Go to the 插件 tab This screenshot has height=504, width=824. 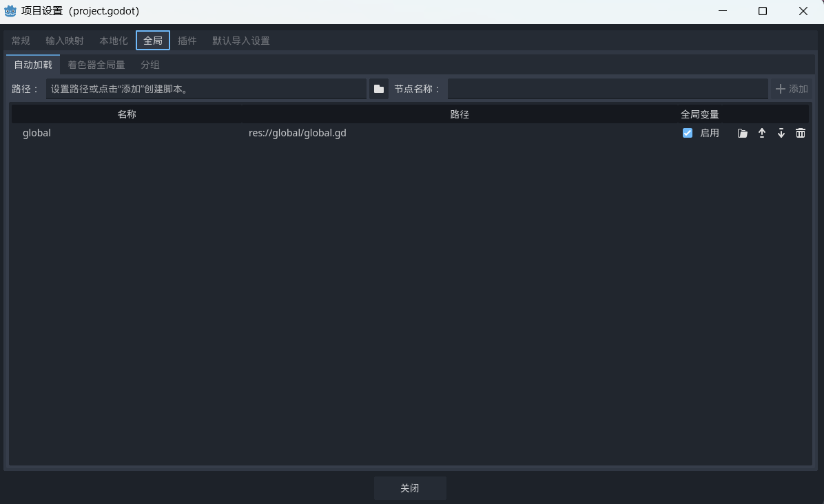click(187, 41)
